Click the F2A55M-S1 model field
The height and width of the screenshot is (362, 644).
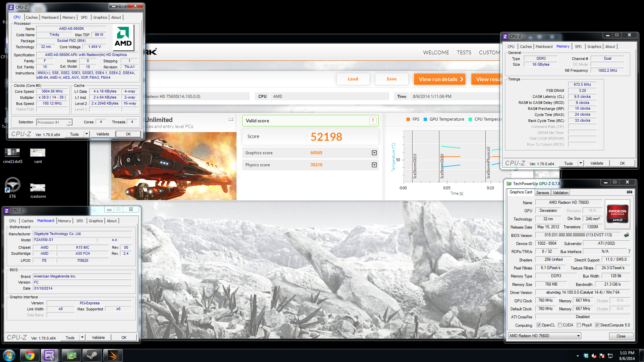click(x=64, y=240)
